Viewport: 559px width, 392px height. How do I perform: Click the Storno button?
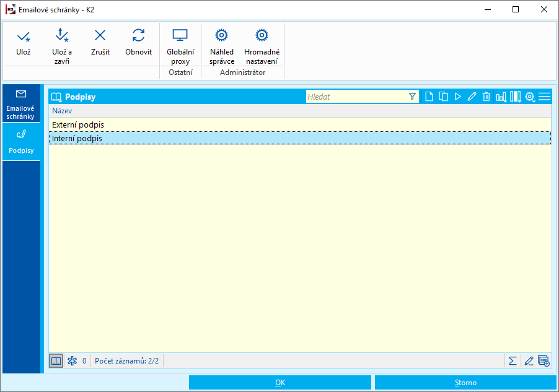465,383
